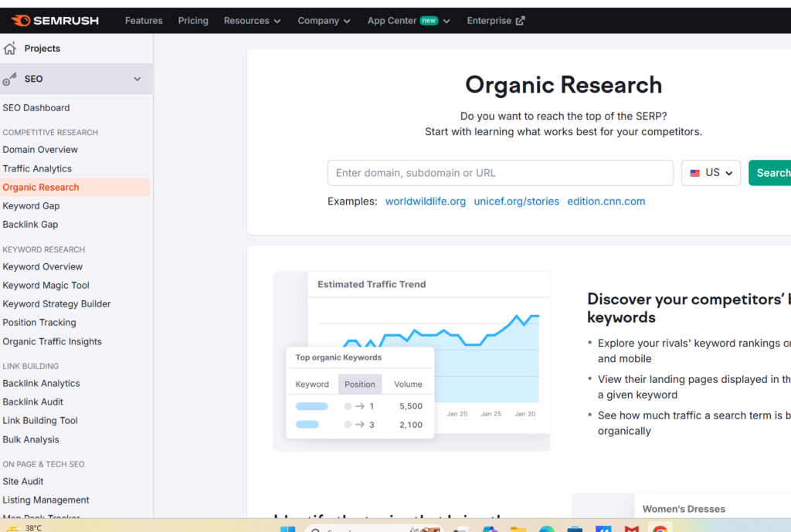Image resolution: width=791 pixels, height=532 pixels.
Task: Open Position Tracking
Action: click(39, 323)
